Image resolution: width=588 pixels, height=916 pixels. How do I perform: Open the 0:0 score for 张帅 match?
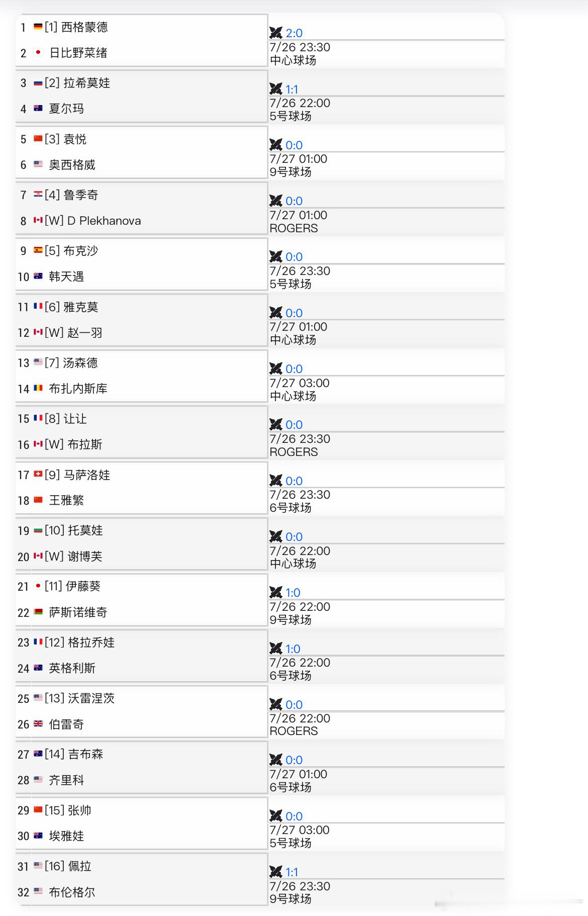(x=294, y=816)
